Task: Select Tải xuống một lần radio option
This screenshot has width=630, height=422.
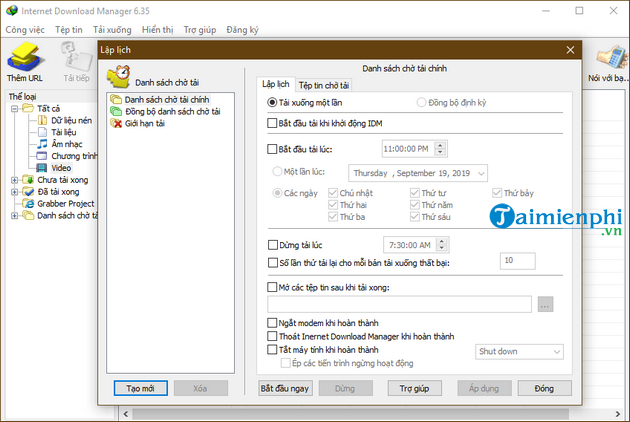Action: 272,102
